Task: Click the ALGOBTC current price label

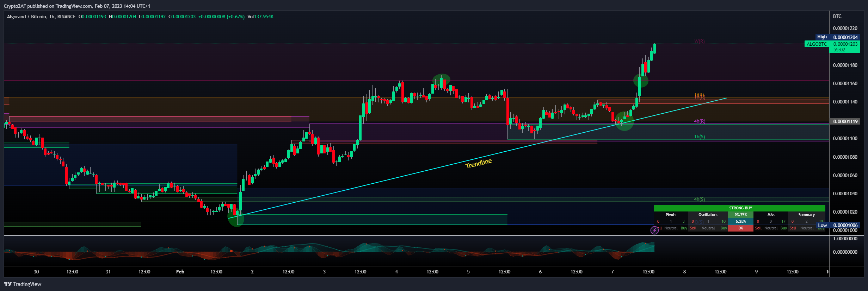Action: (x=832, y=46)
